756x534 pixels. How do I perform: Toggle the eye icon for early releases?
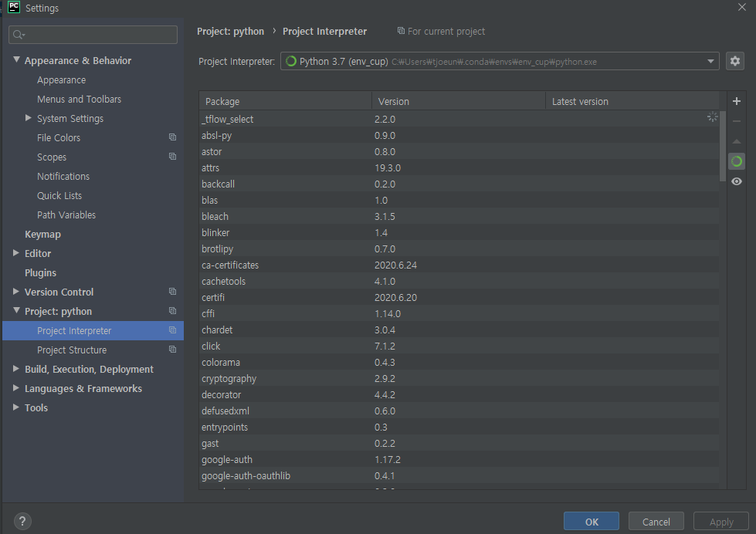pos(736,181)
